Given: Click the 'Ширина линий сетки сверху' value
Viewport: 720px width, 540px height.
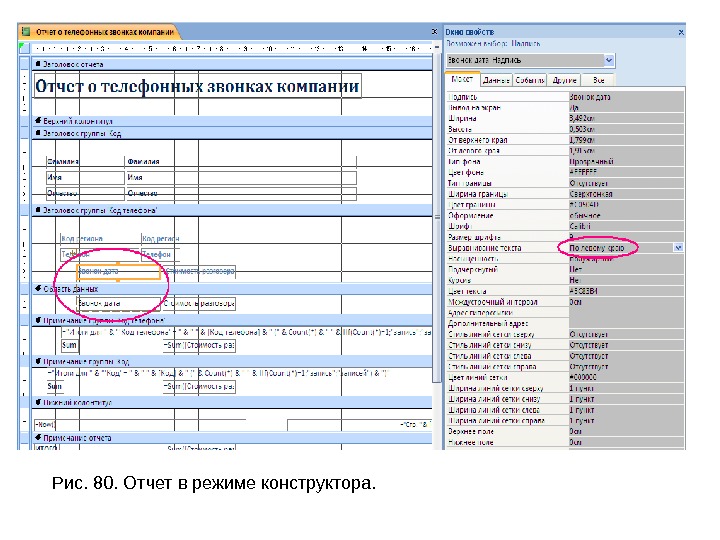Looking at the screenshot, I should (626, 388).
